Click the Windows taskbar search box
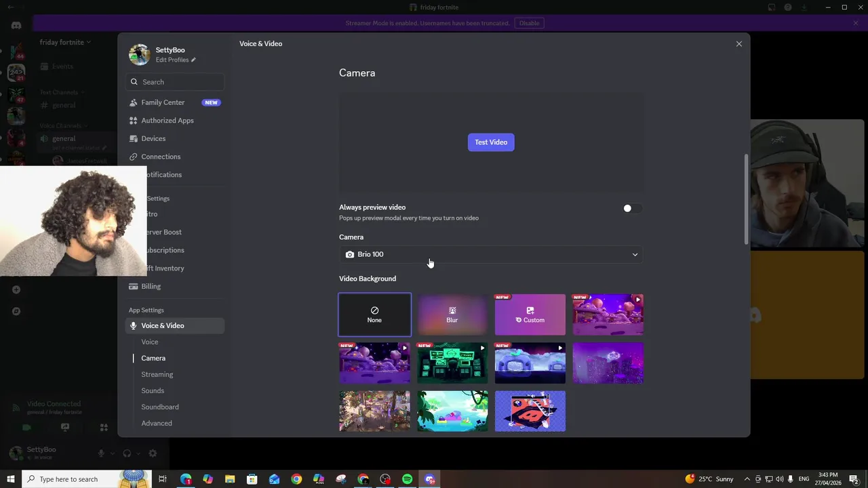This screenshot has width=868, height=488. tap(87, 479)
